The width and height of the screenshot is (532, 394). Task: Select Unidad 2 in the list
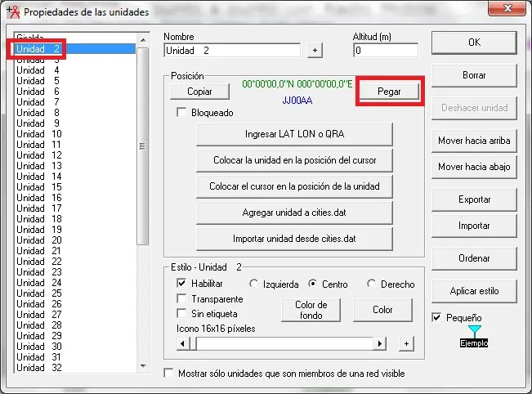point(75,48)
